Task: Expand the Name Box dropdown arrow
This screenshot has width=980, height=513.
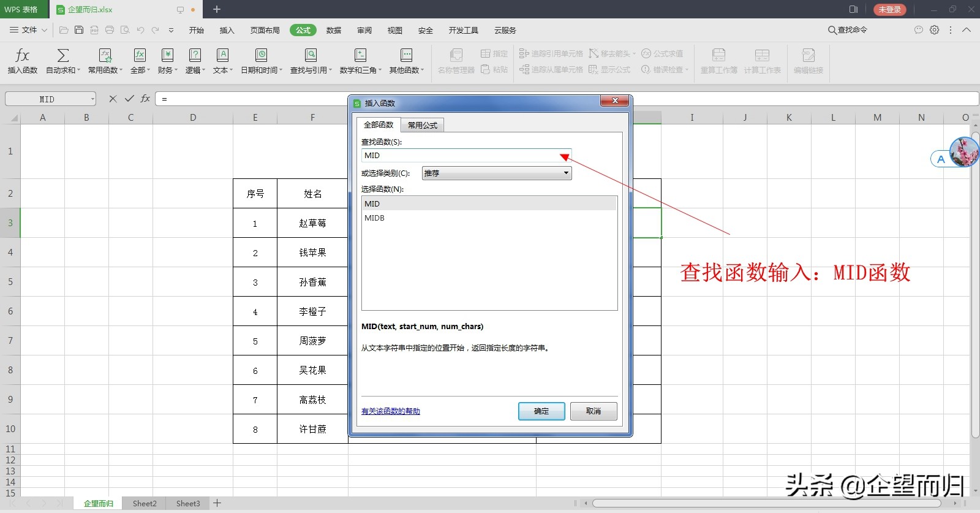Action: pyautogui.click(x=92, y=99)
